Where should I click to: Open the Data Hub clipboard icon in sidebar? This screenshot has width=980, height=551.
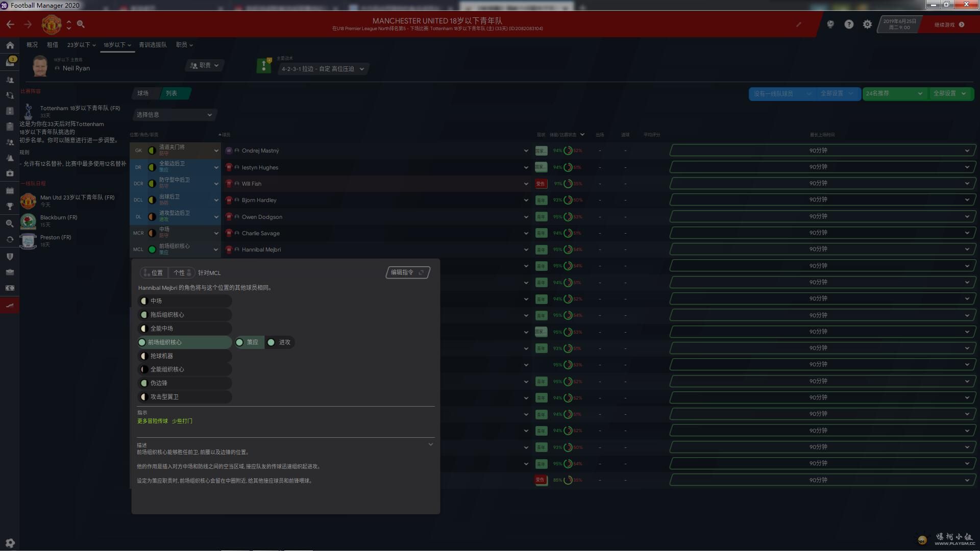click(x=10, y=127)
